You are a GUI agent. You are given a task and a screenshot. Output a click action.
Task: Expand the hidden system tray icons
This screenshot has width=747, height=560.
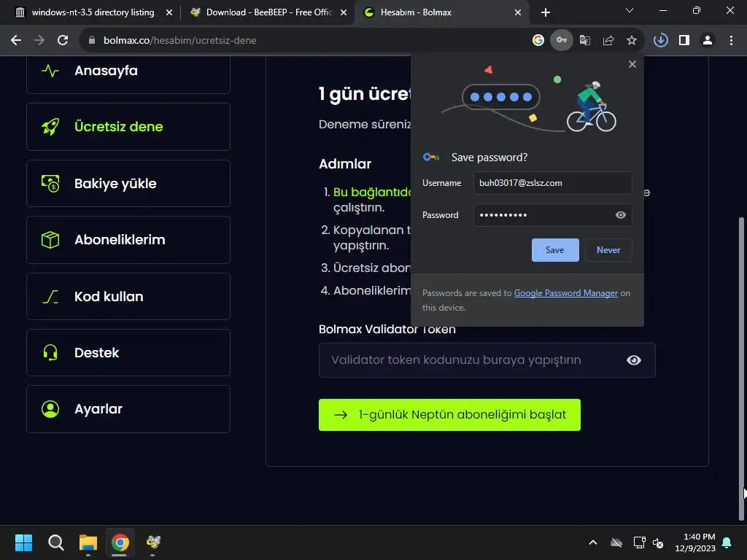593,542
